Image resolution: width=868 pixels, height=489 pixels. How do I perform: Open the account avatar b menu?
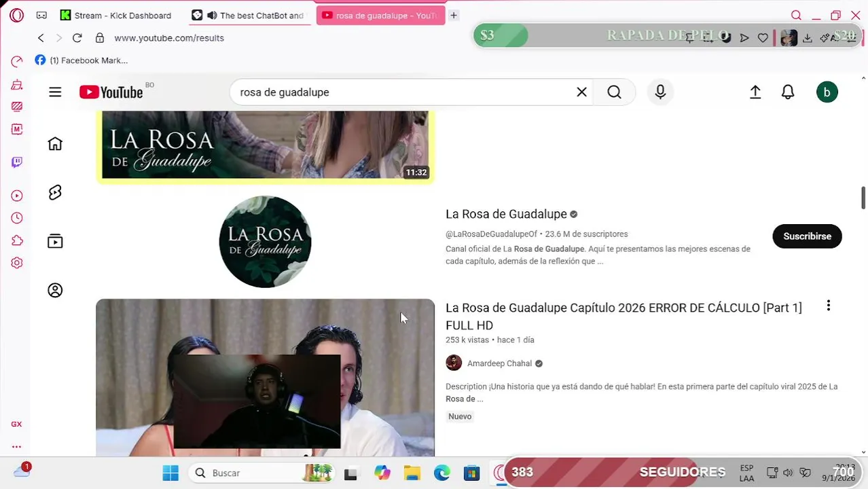click(827, 92)
